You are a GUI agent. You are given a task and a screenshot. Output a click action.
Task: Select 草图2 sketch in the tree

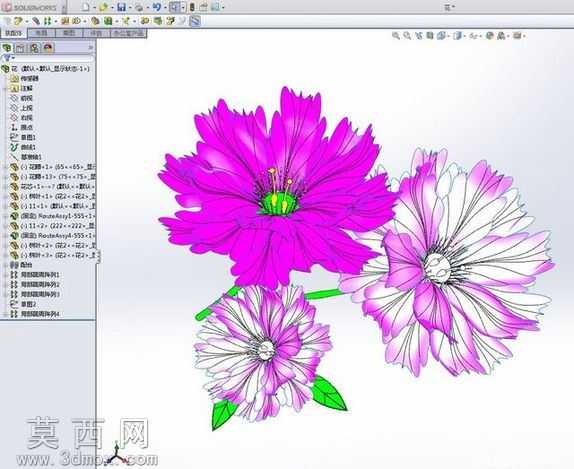click(x=23, y=304)
